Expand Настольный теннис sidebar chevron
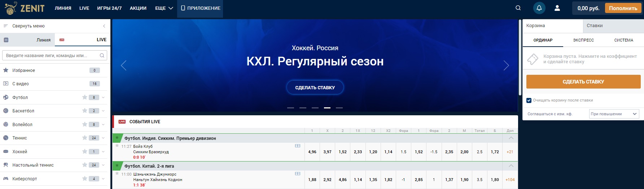Image resolution: width=644 pixels, height=189 pixels. (103, 165)
